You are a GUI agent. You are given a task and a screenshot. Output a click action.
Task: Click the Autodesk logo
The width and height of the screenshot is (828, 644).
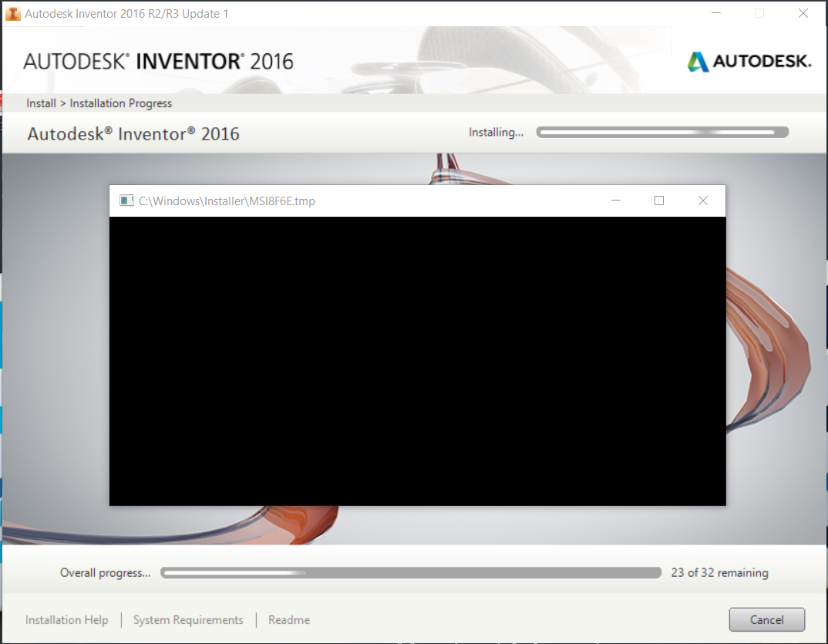click(749, 61)
